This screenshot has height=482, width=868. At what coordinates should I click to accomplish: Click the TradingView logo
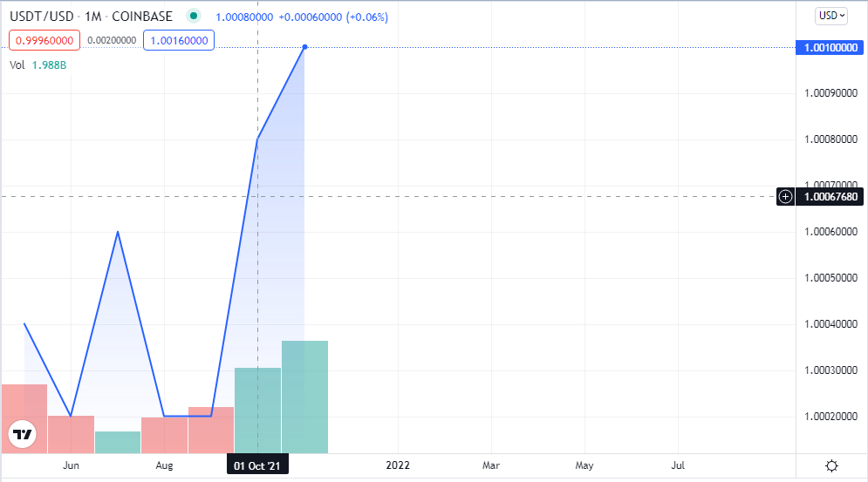click(x=23, y=434)
